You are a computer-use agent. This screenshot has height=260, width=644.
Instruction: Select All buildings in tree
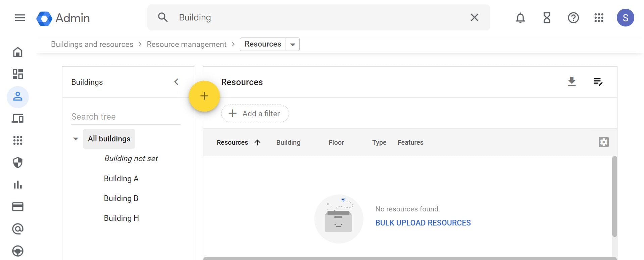coord(109,139)
